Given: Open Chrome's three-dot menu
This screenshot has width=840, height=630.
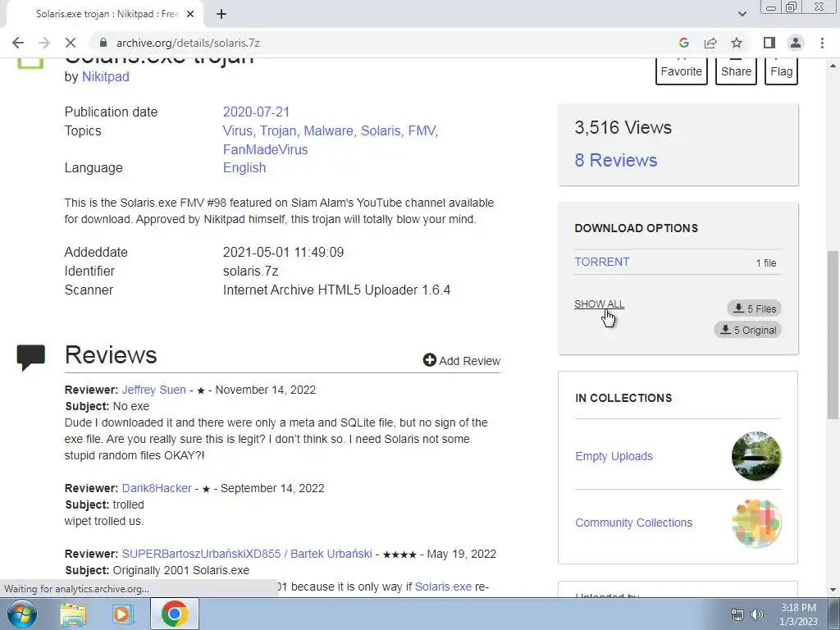Looking at the screenshot, I should point(822,43).
